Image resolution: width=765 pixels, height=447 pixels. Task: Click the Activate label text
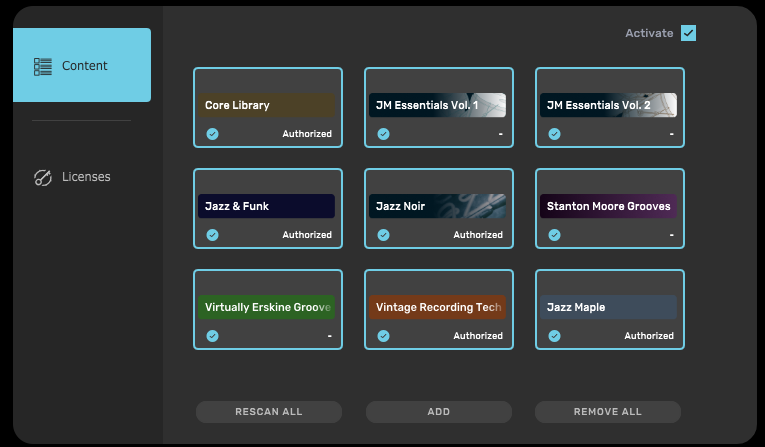[649, 33]
